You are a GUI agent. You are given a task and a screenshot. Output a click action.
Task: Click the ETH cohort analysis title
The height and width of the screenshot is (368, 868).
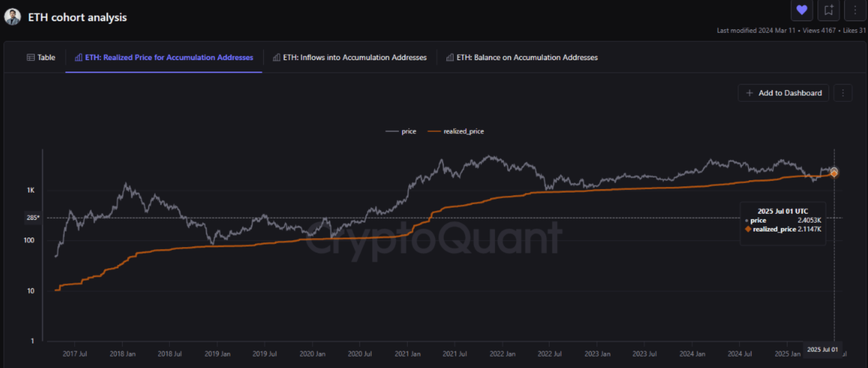(x=77, y=17)
